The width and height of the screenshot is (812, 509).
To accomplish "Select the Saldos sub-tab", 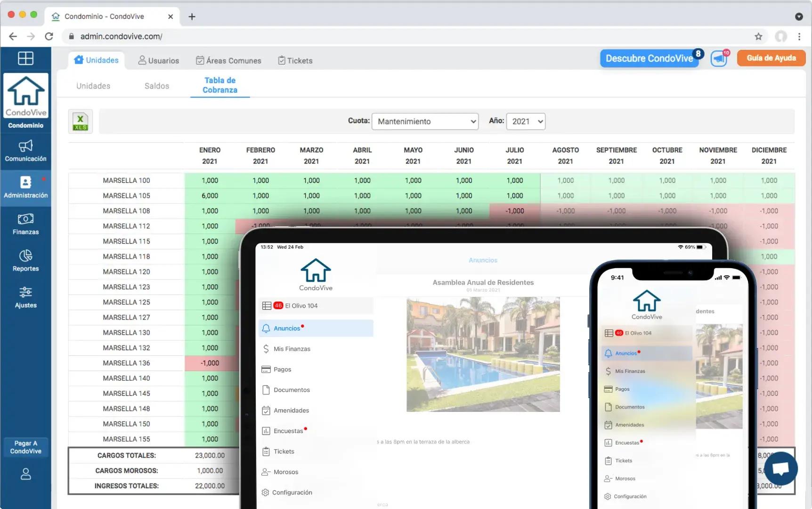I will (x=157, y=86).
